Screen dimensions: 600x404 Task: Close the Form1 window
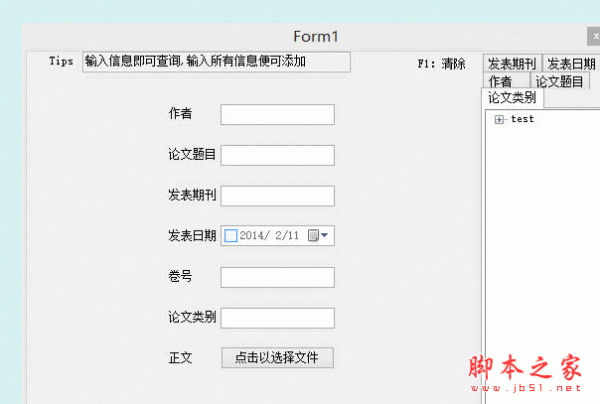(594, 36)
